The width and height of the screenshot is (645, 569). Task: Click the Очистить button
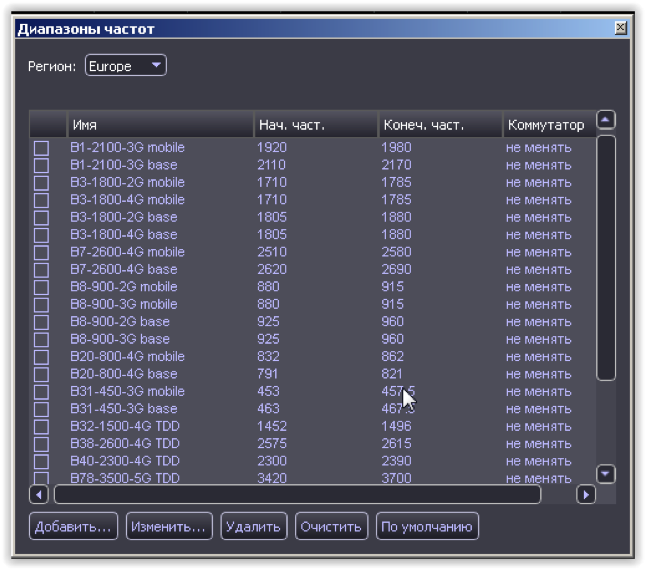pyautogui.click(x=332, y=526)
